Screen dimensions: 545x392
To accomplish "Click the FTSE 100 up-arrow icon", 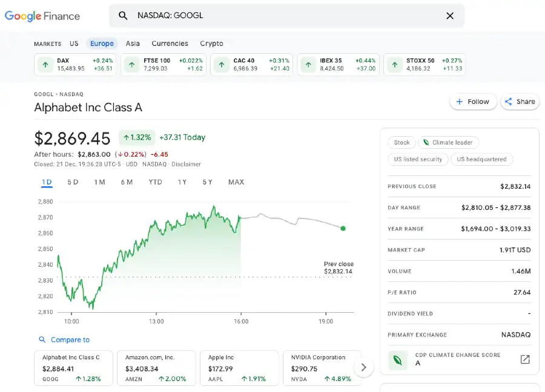I will click(x=132, y=65).
